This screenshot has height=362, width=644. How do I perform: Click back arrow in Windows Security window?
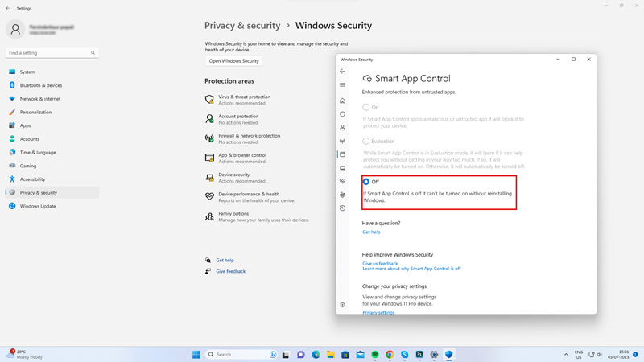point(343,72)
